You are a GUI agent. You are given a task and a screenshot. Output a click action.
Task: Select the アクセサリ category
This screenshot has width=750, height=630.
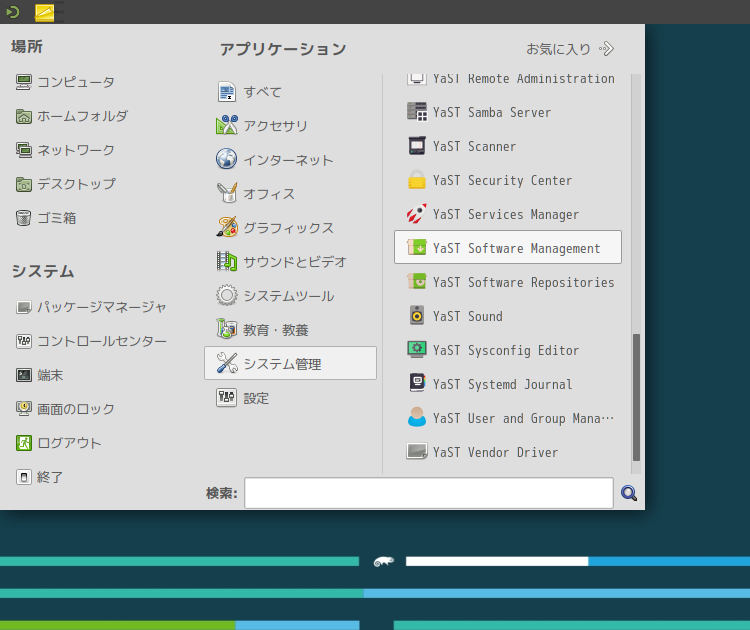pyautogui.click(x=290, y=125)
